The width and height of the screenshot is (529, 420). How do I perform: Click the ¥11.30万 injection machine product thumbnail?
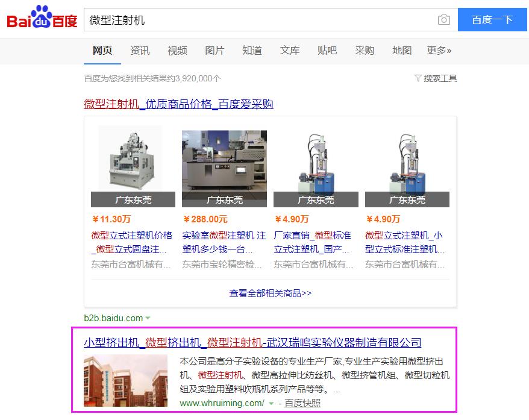coord(133,166)
